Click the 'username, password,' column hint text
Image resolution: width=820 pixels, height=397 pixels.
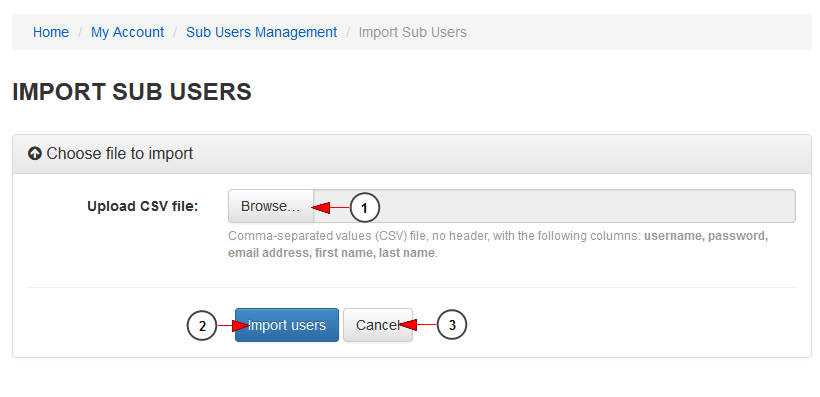point(706,236)
